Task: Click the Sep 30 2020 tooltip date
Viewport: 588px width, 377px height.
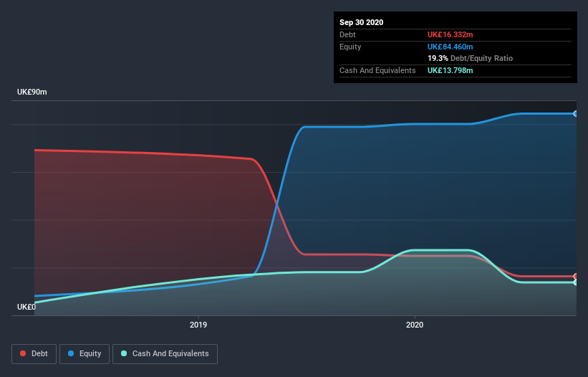Action: coord(361,22)
